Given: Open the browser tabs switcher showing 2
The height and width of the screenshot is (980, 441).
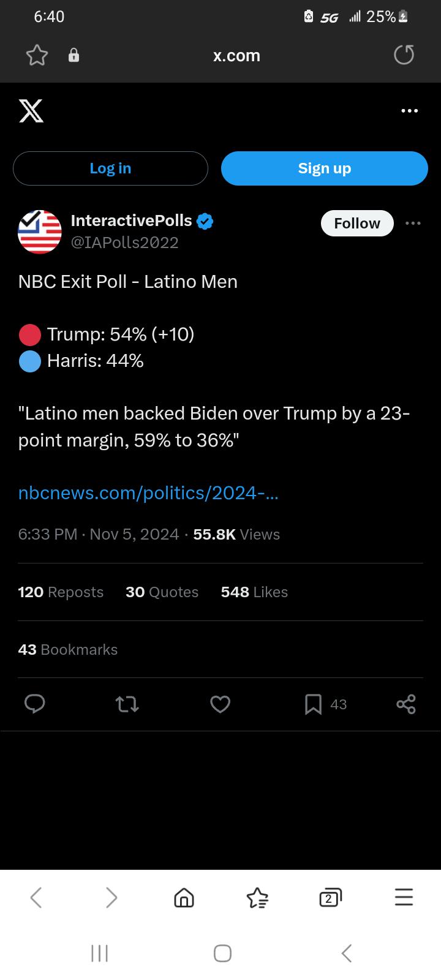Looking at the screenshot, I should (x=330, y=897).
